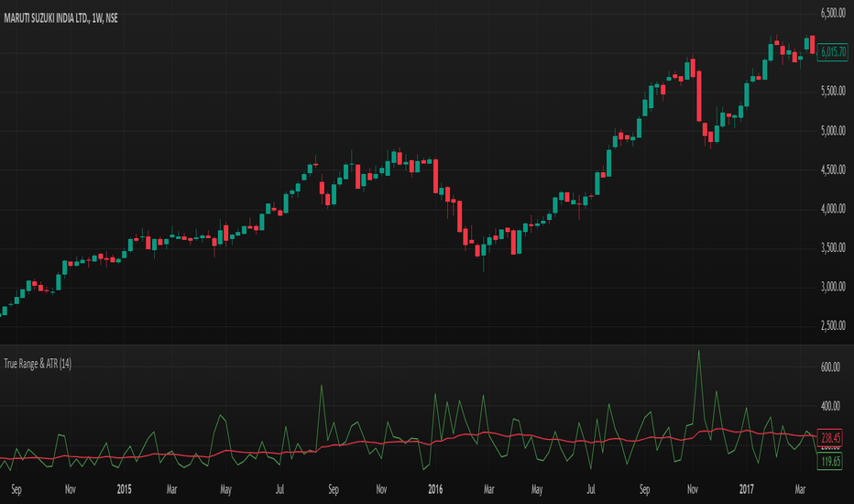Click the 2016 label on the time axis
The image size is (854, 504).
pos(435,489)
